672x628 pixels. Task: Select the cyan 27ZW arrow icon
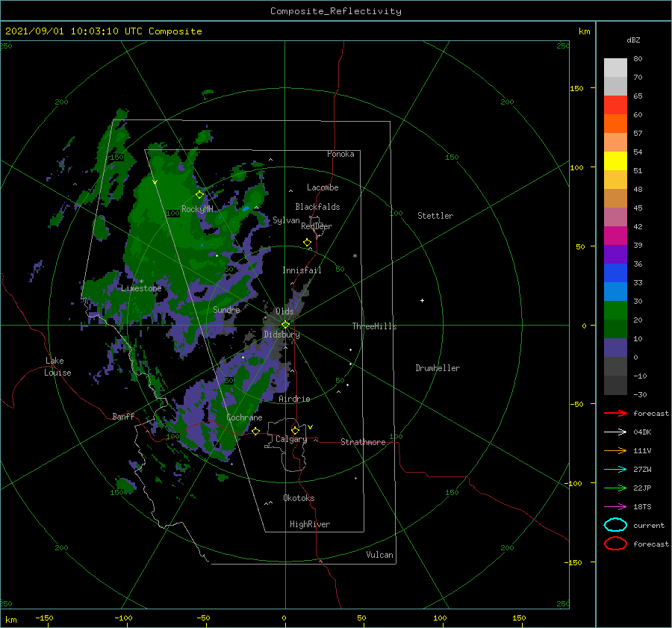pyautogui.click(x=615, y=470)
